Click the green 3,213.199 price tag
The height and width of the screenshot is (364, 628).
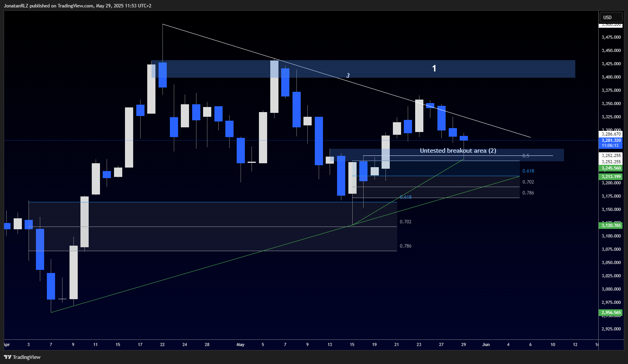(611, 177)
